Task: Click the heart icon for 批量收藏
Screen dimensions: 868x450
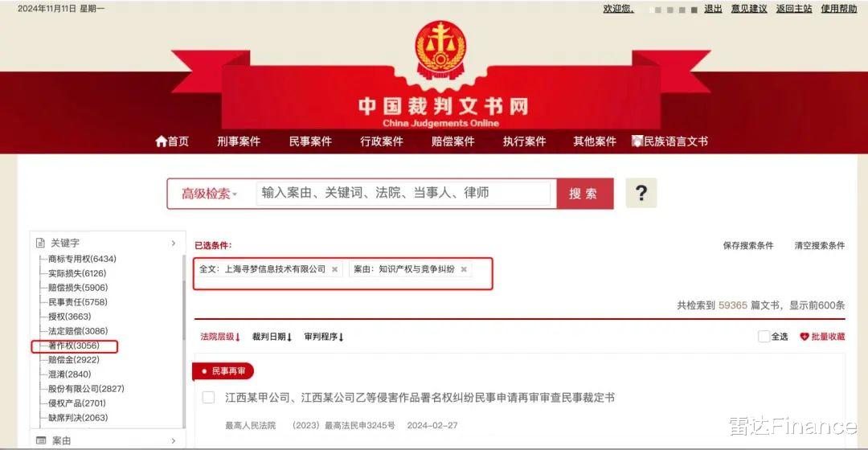Action: click(x=805, y=337)
